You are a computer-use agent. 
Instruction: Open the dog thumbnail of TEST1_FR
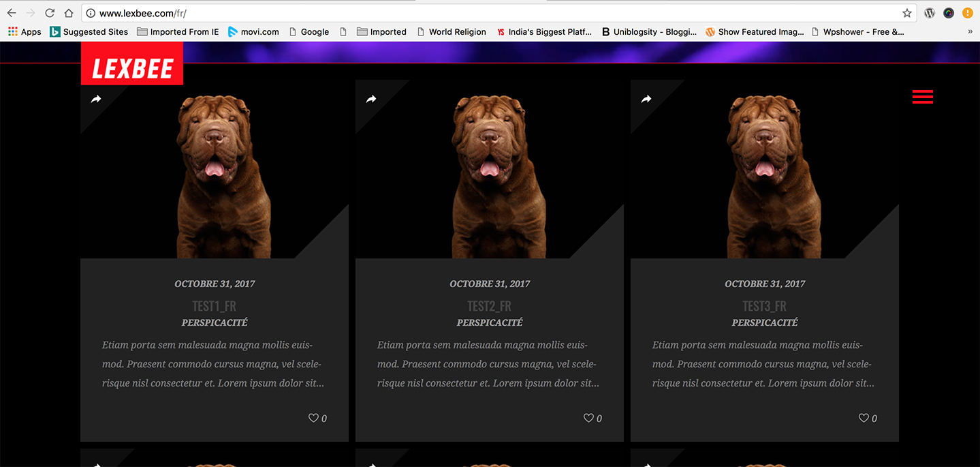click(215, 169)
